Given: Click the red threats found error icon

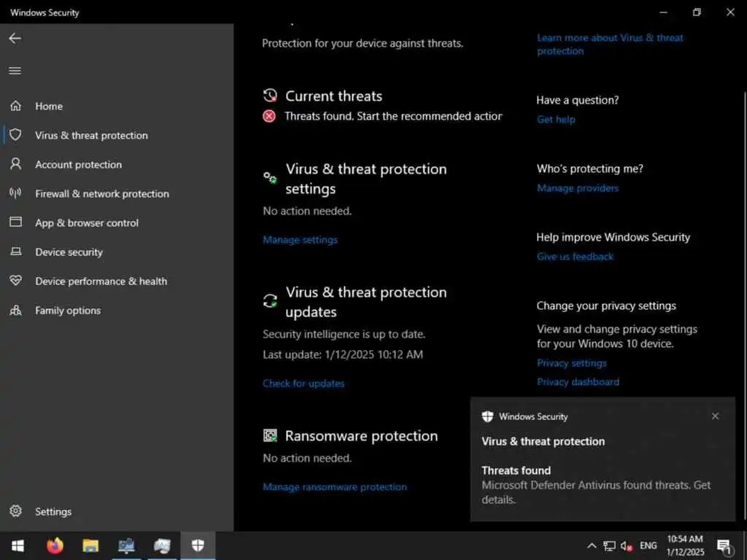Looking at the screenshot, I should coord(269,116).
